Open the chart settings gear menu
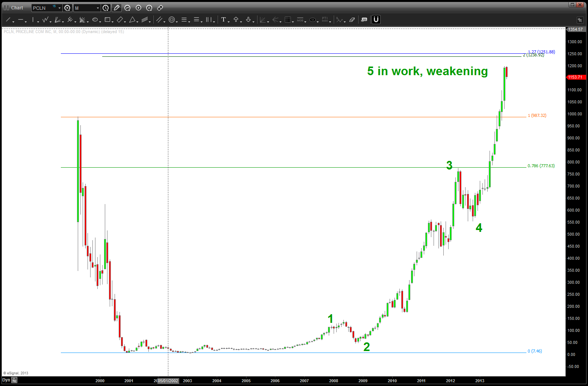The image size is (588, 386). 67,8
